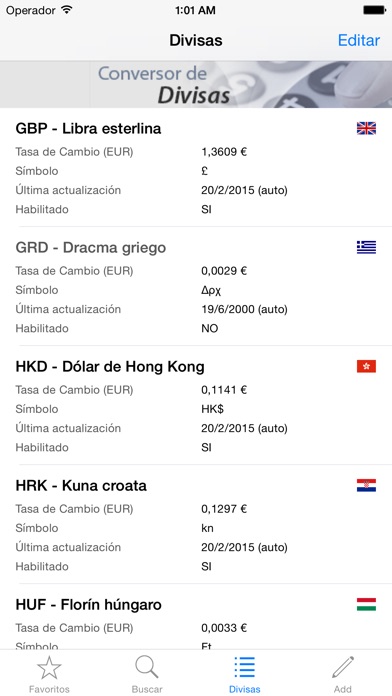Tap HKD Habilitado value SI
Viewport: 392px width, 696px height.
(206, 447)
